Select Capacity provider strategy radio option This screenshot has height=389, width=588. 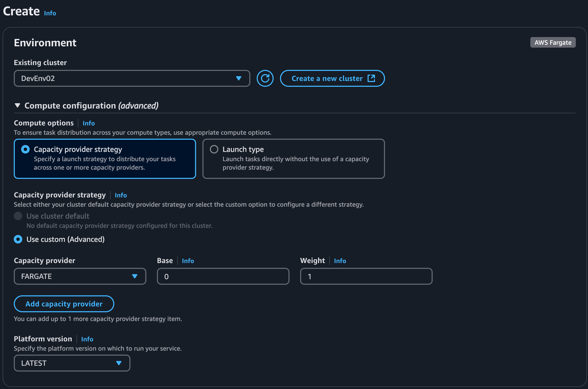point(25,150)
